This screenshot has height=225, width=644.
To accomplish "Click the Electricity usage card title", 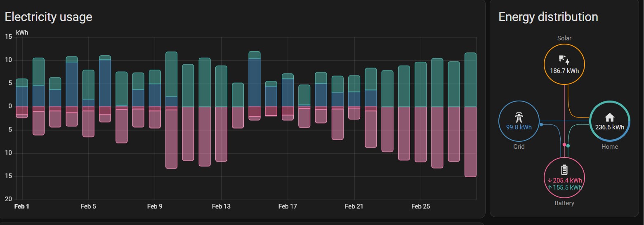I will point(48,17).
